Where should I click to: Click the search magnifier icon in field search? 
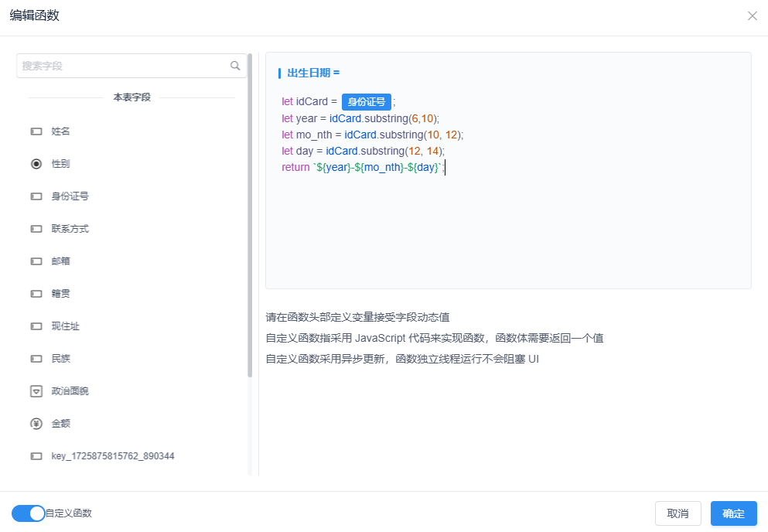click(x=235, y=66)
